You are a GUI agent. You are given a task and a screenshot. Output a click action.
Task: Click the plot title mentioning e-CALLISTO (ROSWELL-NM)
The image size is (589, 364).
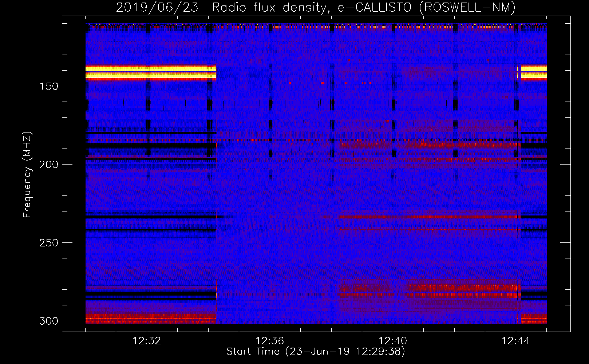(x=316, y=8)
